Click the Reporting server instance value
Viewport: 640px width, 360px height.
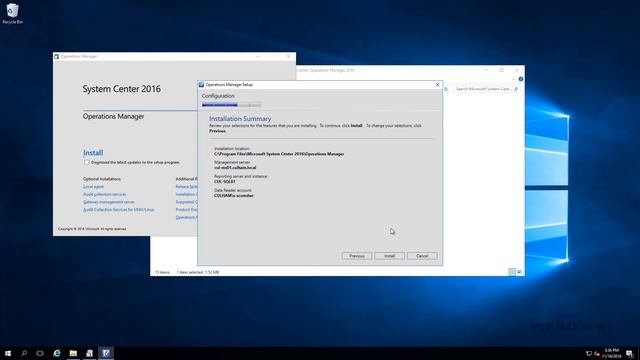tap(225, 182)
